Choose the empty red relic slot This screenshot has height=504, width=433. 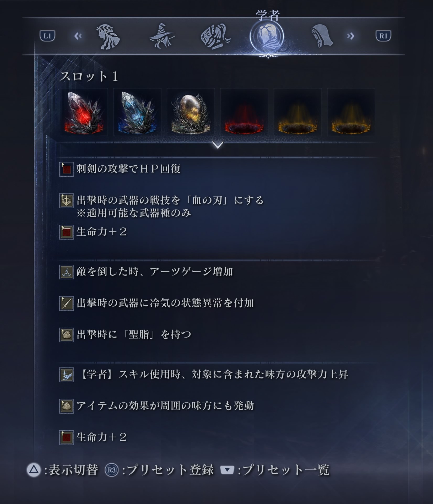pyautogui.click(x=244, y=112)
